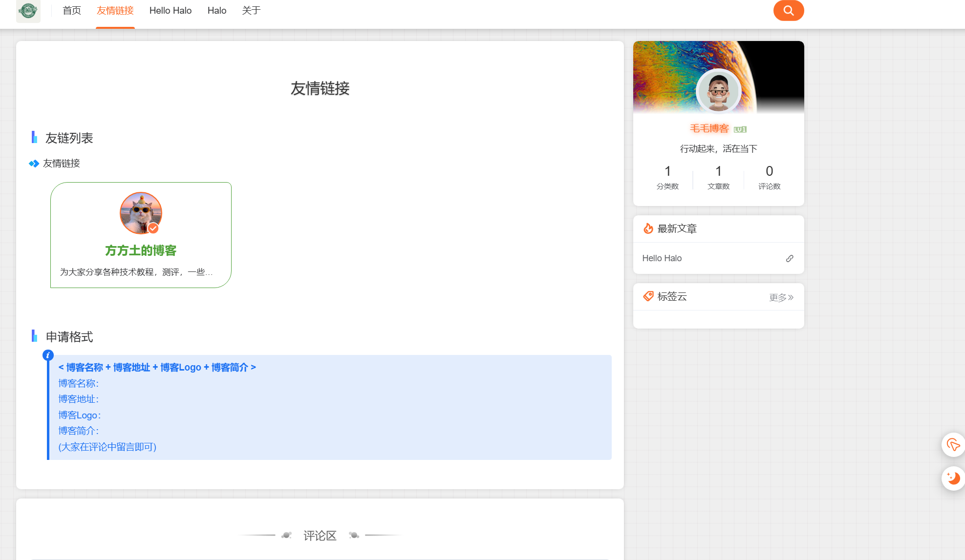
Task: Toggle dark mode with the moon icon
Action: (x=953, y=478)
